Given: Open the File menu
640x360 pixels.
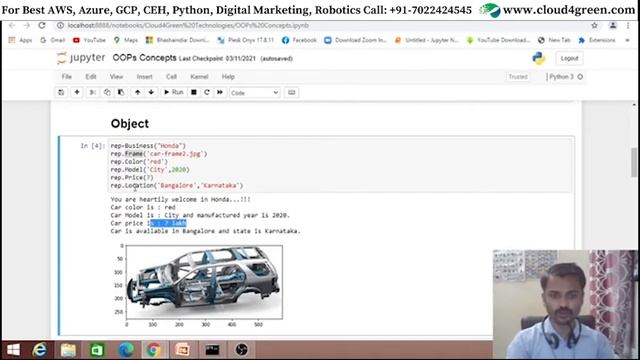Looking at the screenshot, I should [x=67, y=77].
